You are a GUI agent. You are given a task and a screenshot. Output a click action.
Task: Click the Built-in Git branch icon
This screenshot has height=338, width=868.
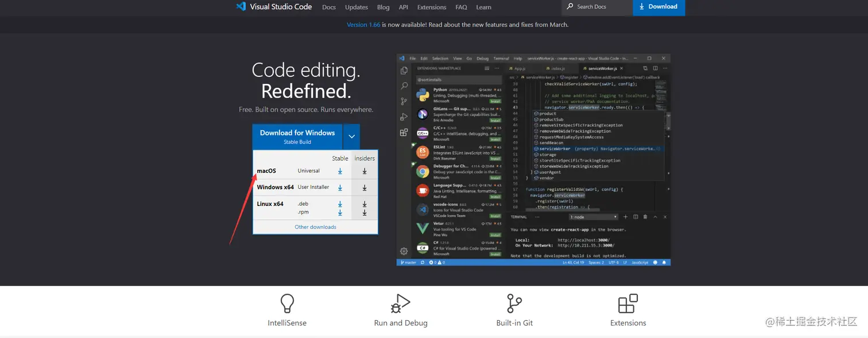point(514,303)
